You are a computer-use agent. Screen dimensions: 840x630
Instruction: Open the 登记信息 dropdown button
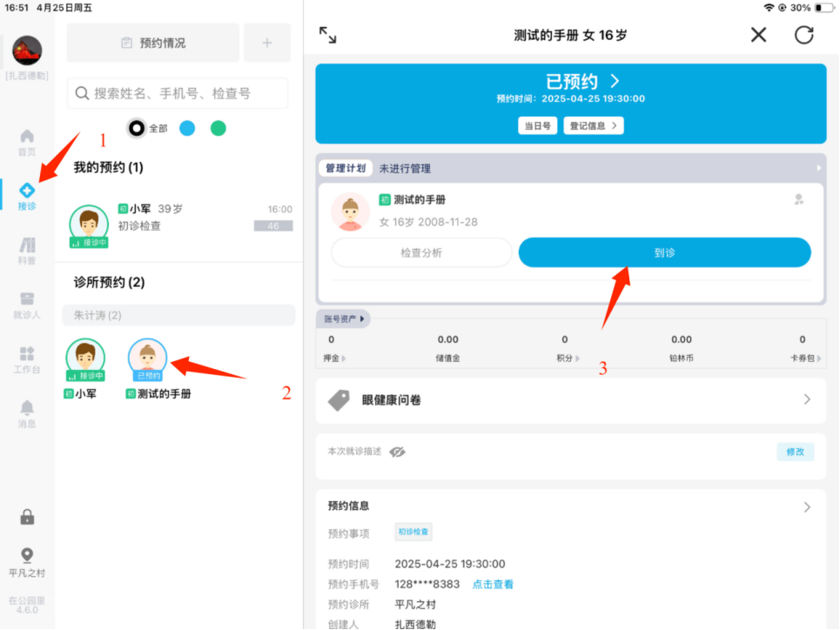(593, 125)
